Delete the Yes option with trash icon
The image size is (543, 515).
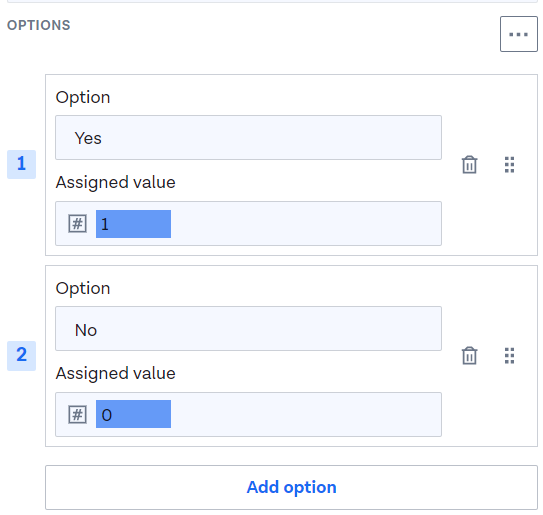click(x=469, y=165)
